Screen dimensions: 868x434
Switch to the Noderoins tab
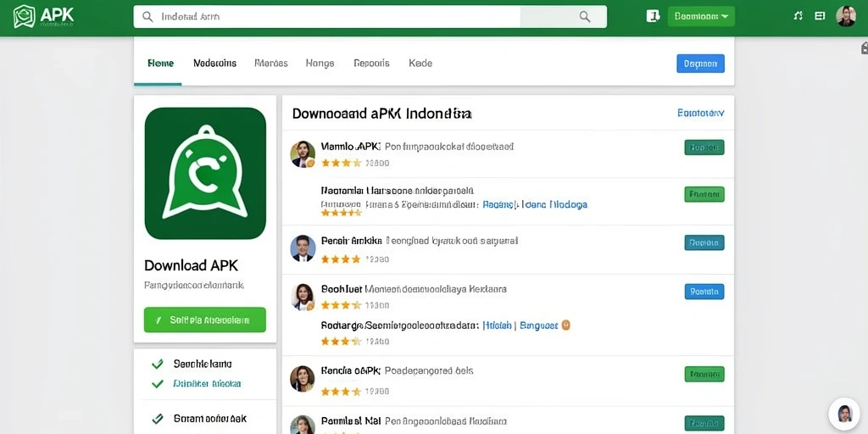(x=214, y=63)
